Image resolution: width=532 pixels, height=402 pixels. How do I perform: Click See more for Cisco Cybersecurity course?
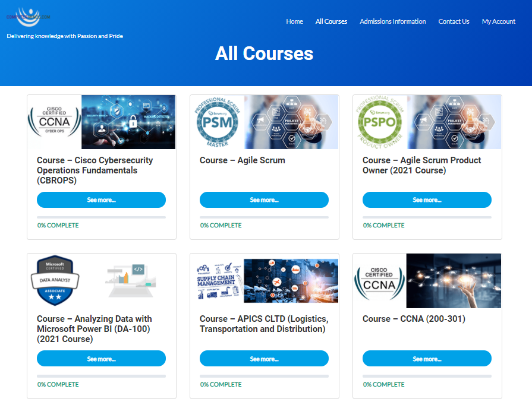(x=101, y=200)
